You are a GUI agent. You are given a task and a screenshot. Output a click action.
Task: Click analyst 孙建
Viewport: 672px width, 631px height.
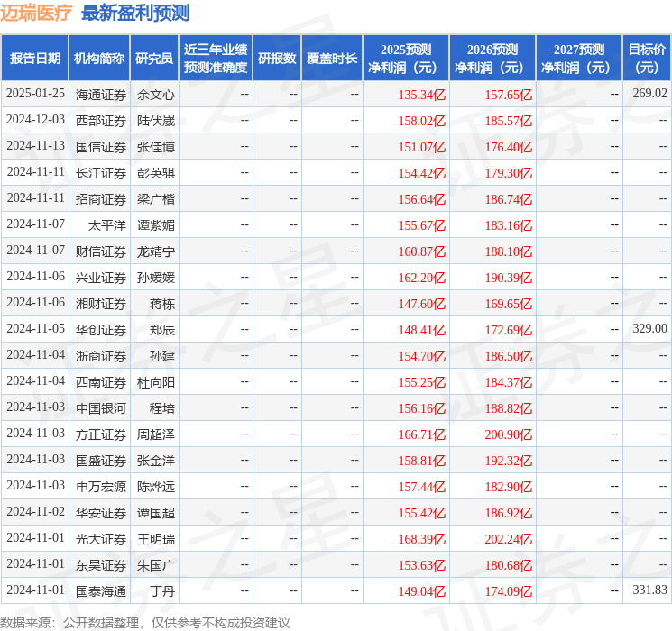point(162,356)
